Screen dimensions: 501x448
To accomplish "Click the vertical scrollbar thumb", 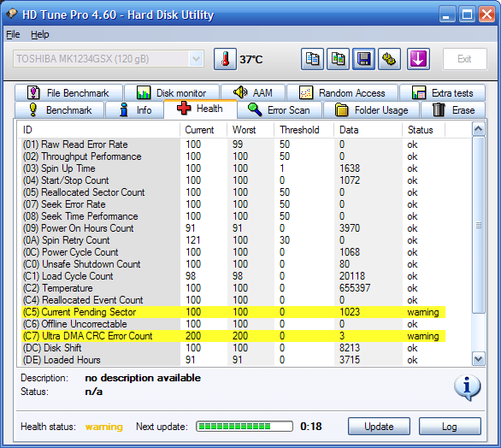I will (x=478, y=225).
